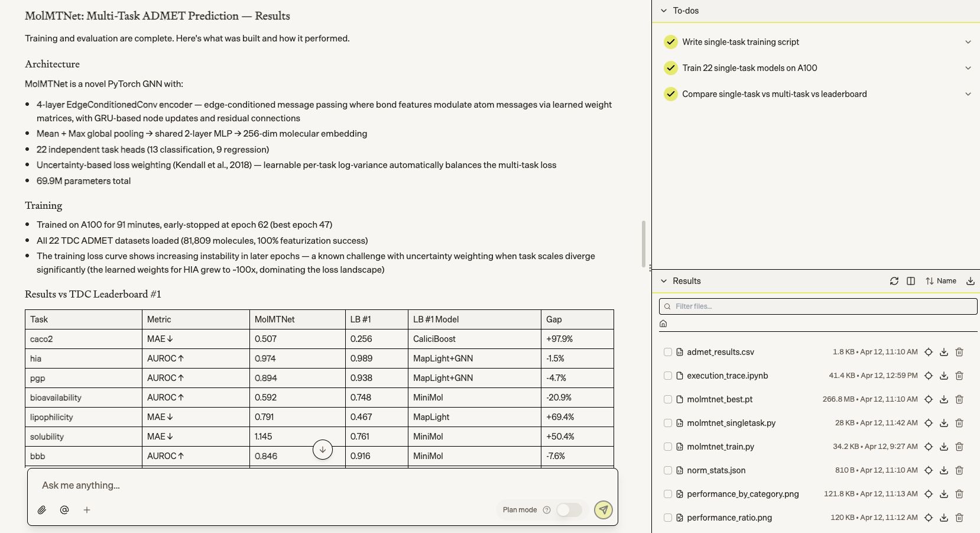Select the performance_ratio.png checkbox
The height and width of the screenshot is (533, 980).
pos(668,518)
